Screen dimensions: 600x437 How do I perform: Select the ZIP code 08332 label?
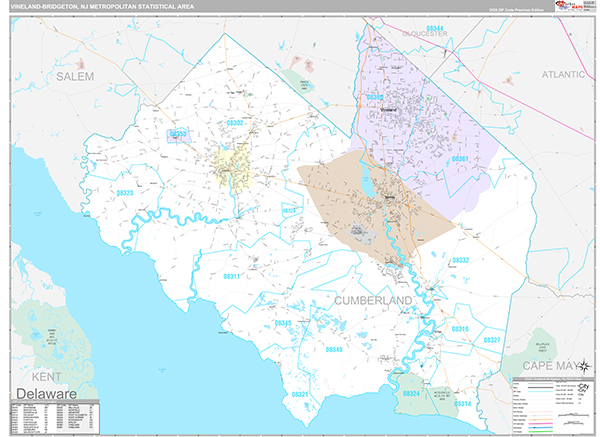[x=460, y=260]
